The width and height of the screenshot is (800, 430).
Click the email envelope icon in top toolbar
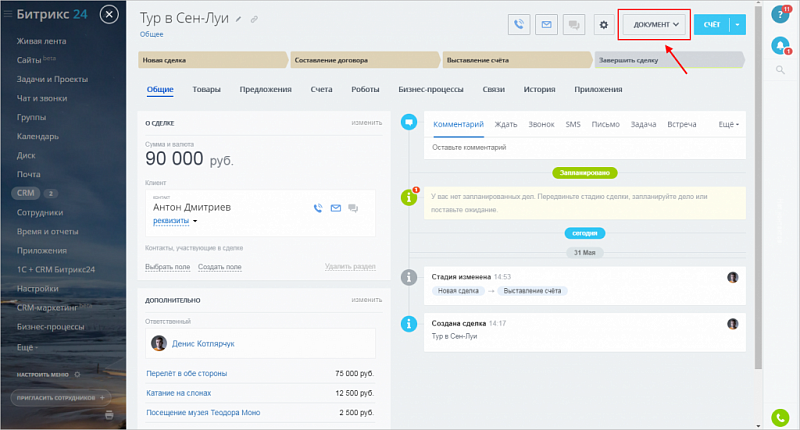(546, 24)
